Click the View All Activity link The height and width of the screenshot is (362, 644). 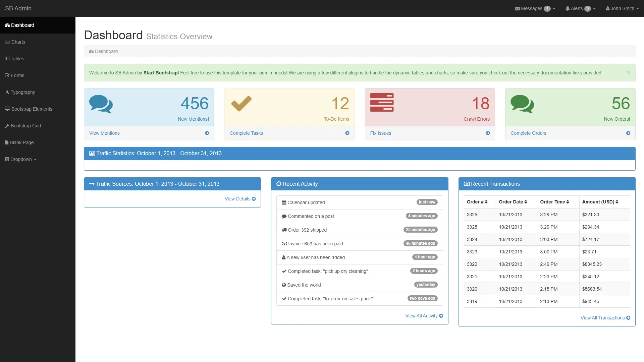(424, 316)
